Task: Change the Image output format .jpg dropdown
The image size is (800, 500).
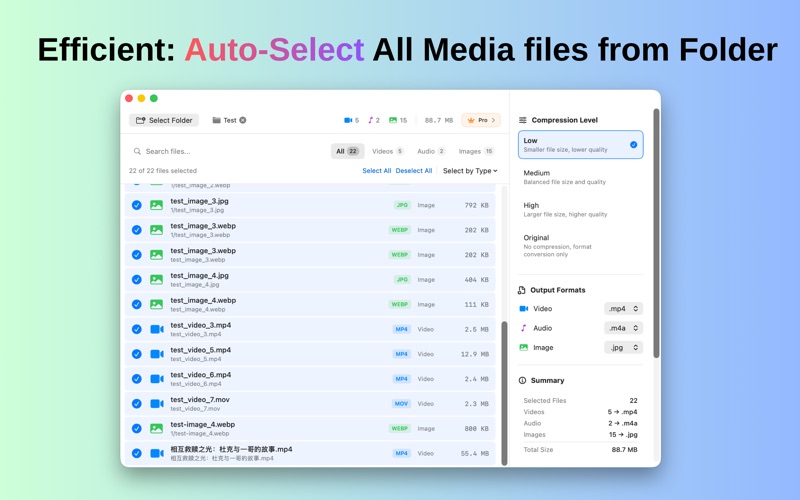Action: (623, 348)
